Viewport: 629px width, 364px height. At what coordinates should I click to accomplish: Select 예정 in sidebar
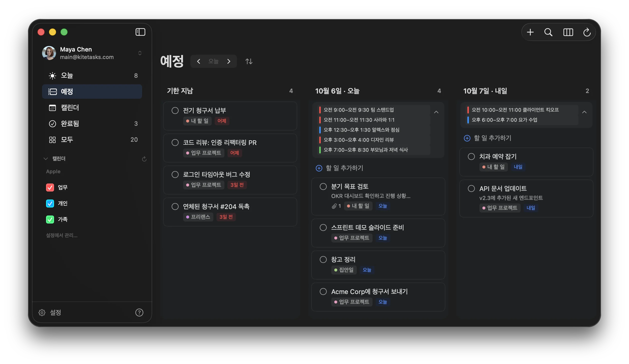tap(92, 91)
